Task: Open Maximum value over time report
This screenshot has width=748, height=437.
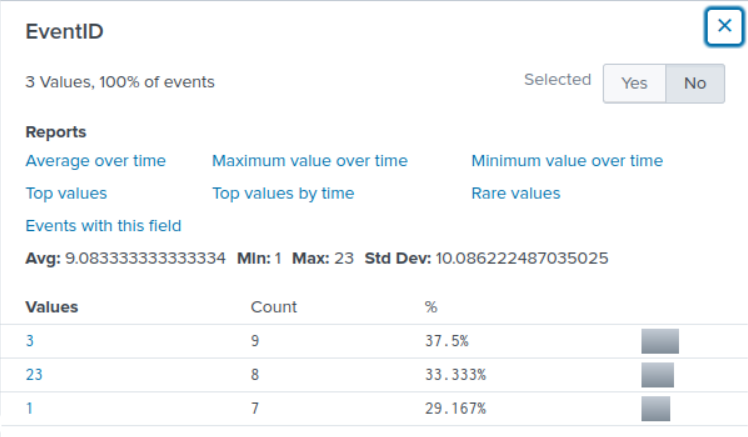Action: click(x=310, y=161)
